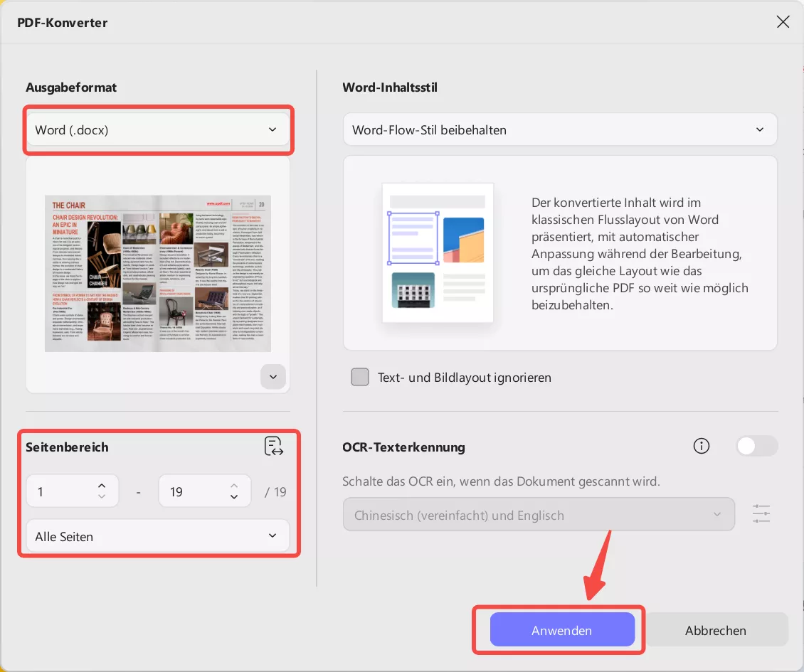Click the Anwenden button
The image size is (804, 672).
pyautogui.click(x=561, y=629)
